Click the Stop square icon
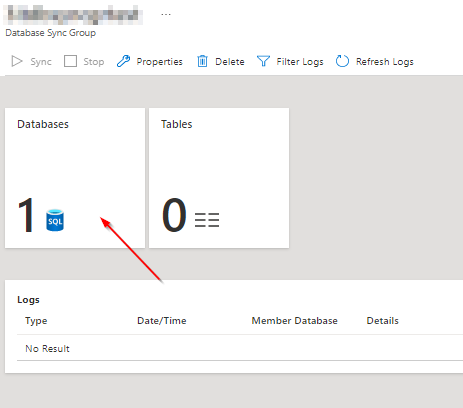This screenshot has width=463, height=408. (70, 61)
